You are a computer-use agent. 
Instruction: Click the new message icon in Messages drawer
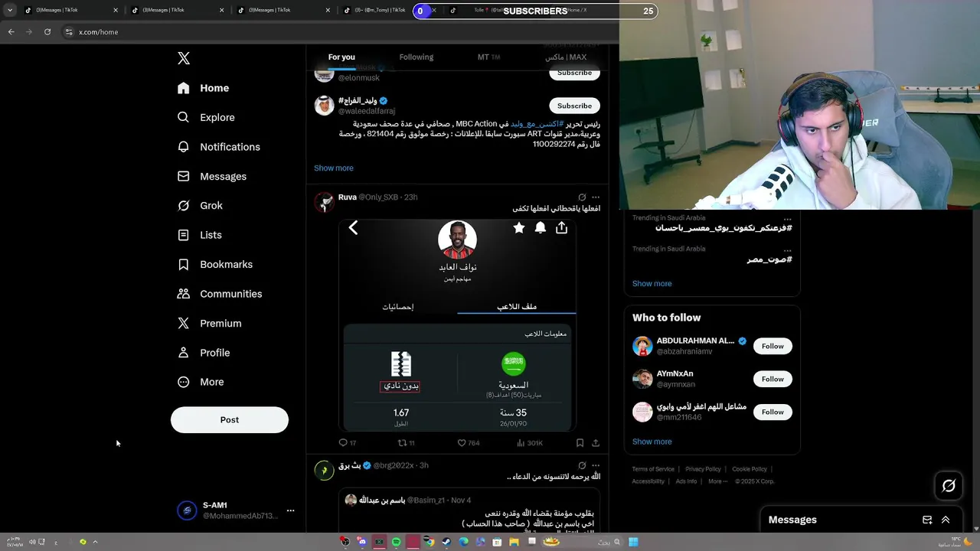point(927,520)
